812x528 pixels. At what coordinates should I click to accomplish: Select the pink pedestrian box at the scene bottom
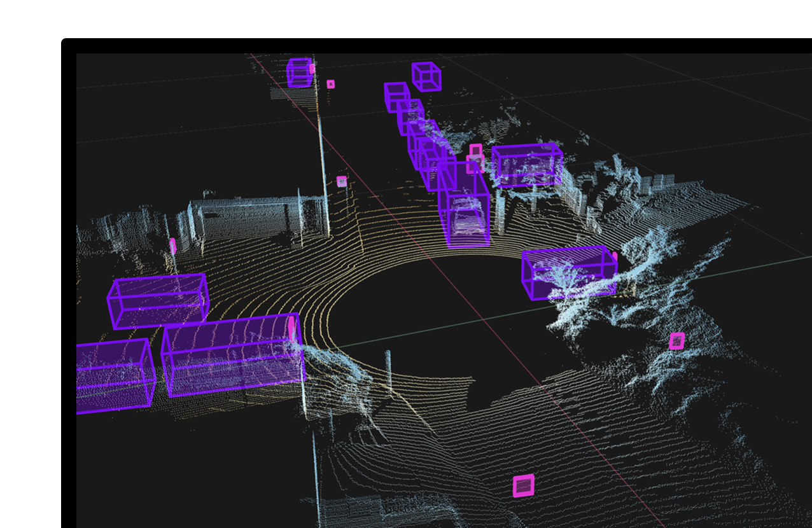(523, 486)
